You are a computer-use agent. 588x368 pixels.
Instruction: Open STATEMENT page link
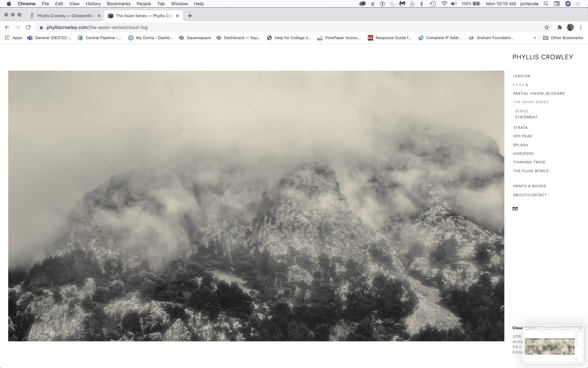[526, 117]
